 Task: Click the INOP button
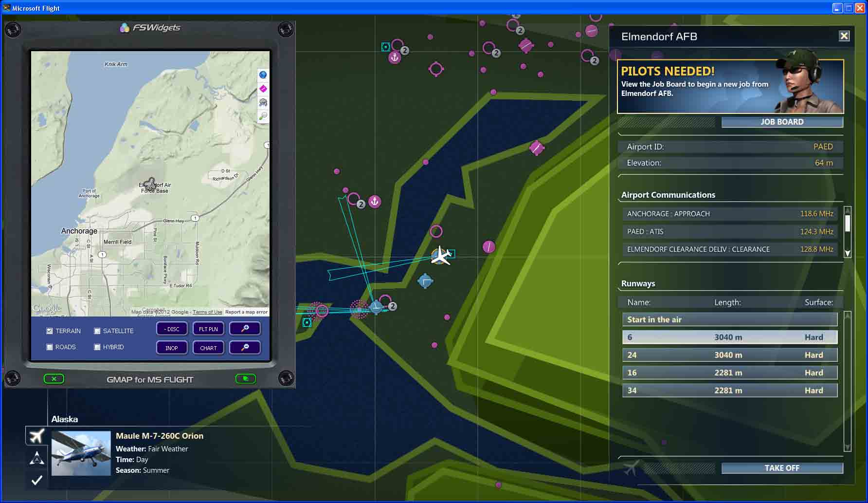coord(172,348)
